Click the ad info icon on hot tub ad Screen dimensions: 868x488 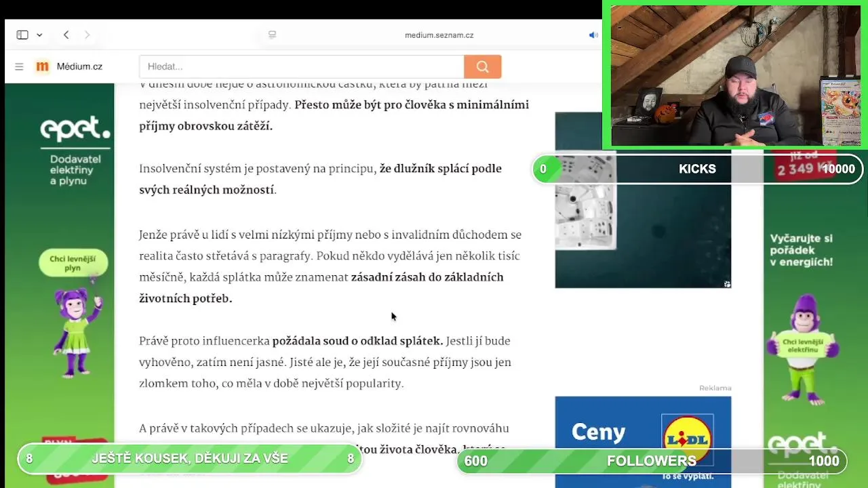[x=727, y=284]
